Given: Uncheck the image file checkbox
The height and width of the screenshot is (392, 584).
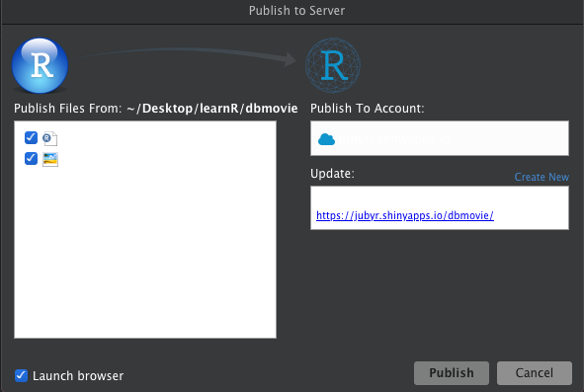Looking at the screenshot, I should (31, 159).
